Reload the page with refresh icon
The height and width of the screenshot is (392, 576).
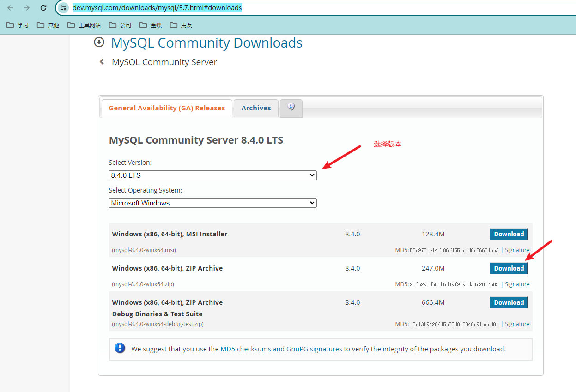(43, 8)
